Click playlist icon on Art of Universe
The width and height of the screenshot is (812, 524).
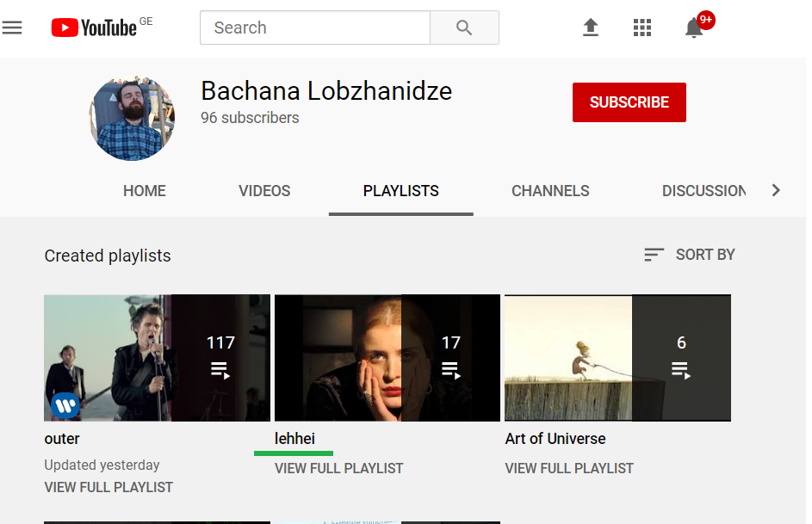(x=681, y=370)
